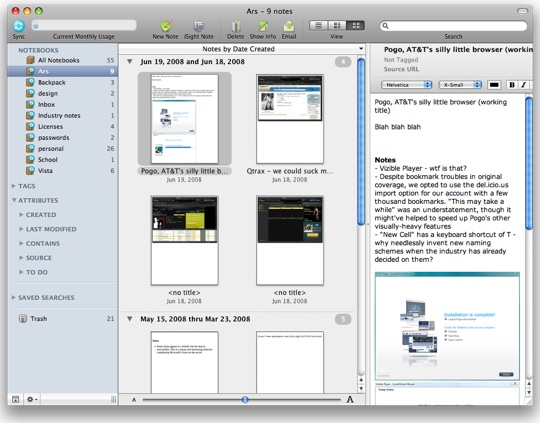Click the All Notebooks book icon
Viewport: 540px width, 423px height.
pyautogui.click(x=31, y=60)
